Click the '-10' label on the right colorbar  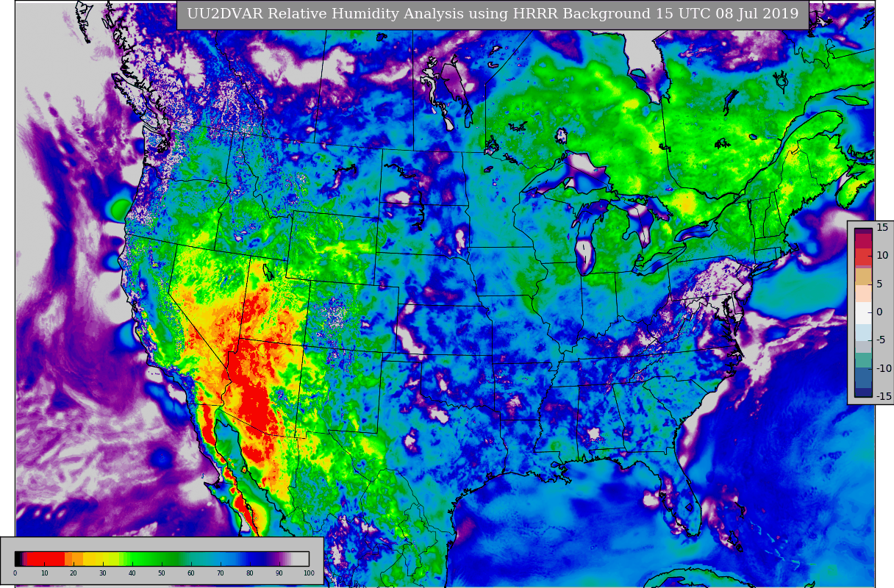884,368
